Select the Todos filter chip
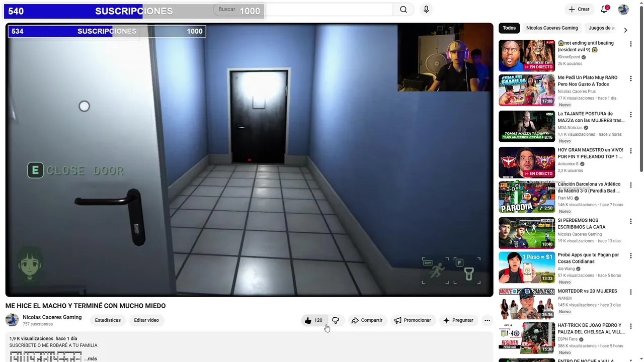 pyautogui.click(x=509, y=28)
